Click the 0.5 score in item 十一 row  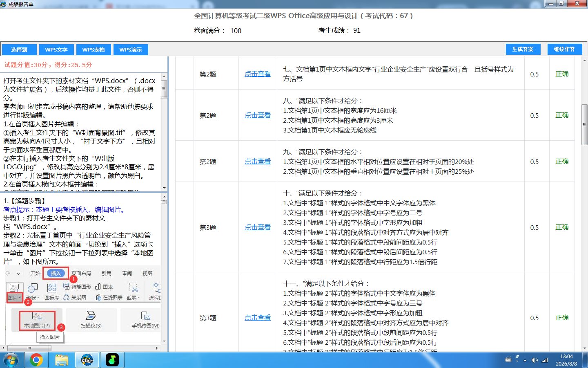535,318
